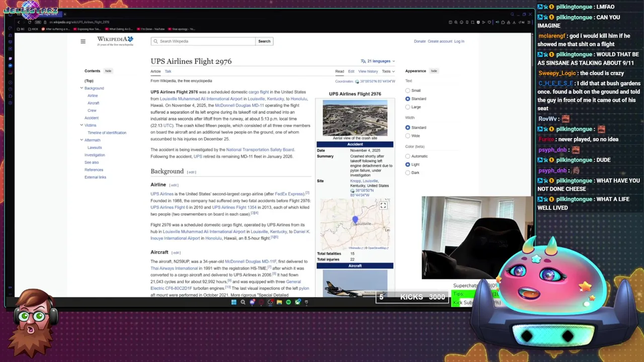Open the FedEx Express link
This screenshot has width=644, height=362.
click(x=289, y=194)
